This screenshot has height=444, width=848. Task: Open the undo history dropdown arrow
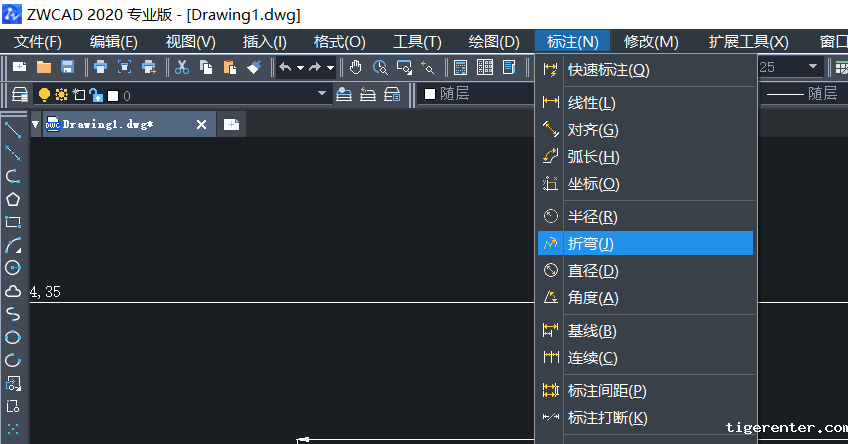pos(300,67)
